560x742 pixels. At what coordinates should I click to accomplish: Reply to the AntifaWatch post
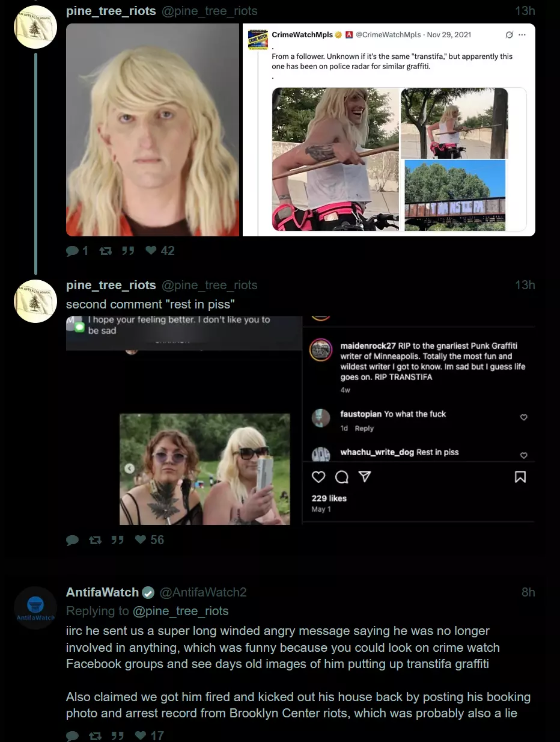tap(72, 735)
